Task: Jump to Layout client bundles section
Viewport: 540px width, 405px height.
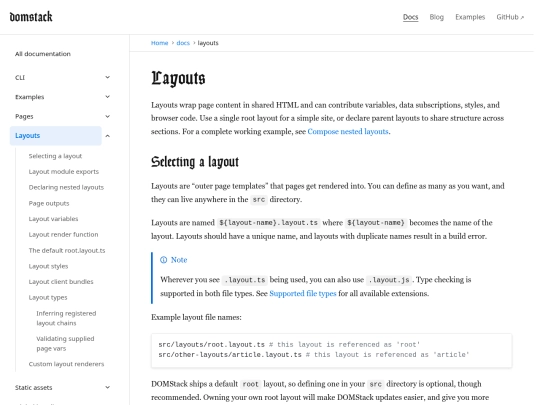Action: [x=61, y=282]
